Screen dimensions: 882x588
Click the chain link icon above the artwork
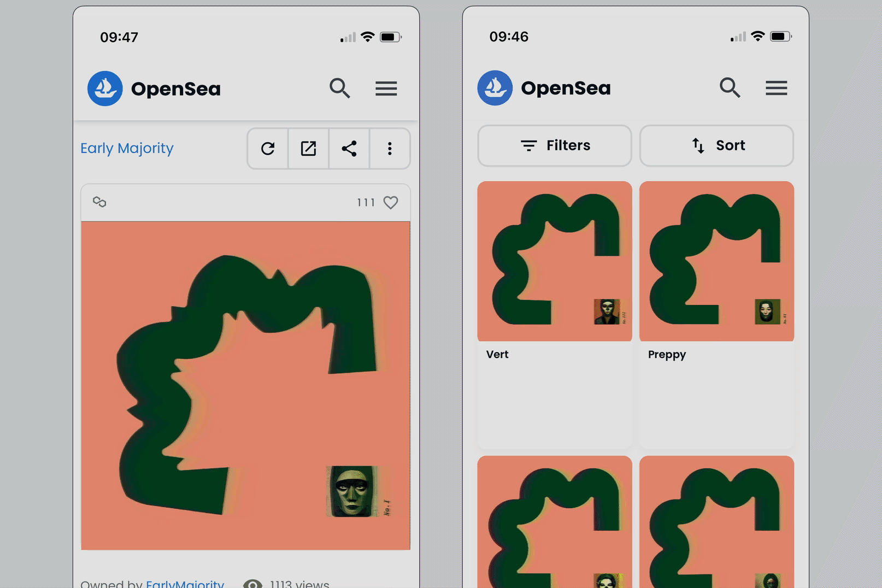point(99,202)
